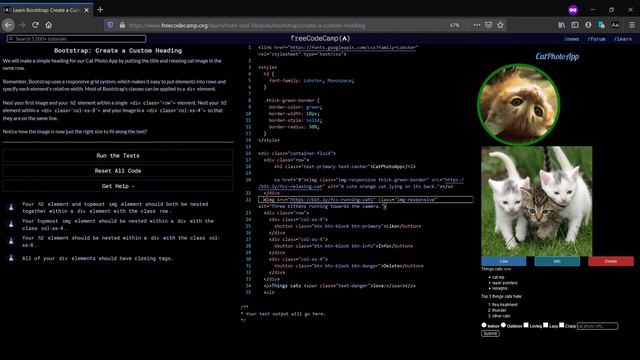Select the Learn Bootstrap browser tab
Image resolution: width=640 pixels, height=360 pixels.
[46, 10]
